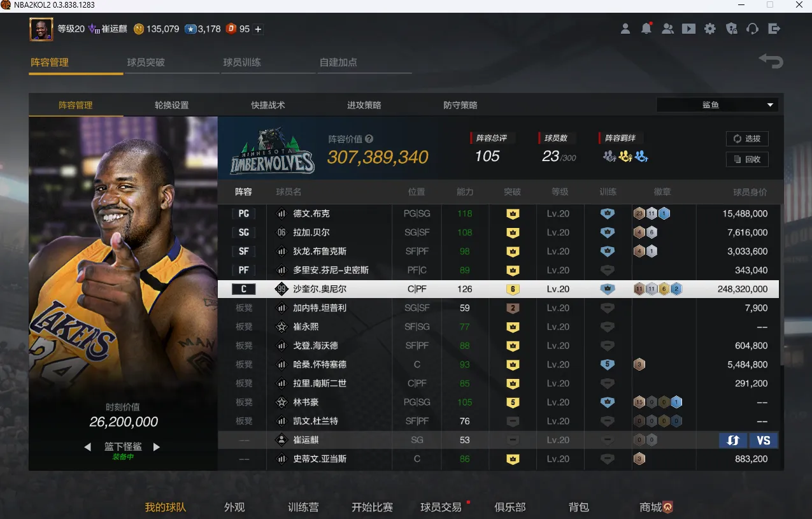Click the plus icon to add currency
This screenshot has width=812, height=519.
coord(258,29)
